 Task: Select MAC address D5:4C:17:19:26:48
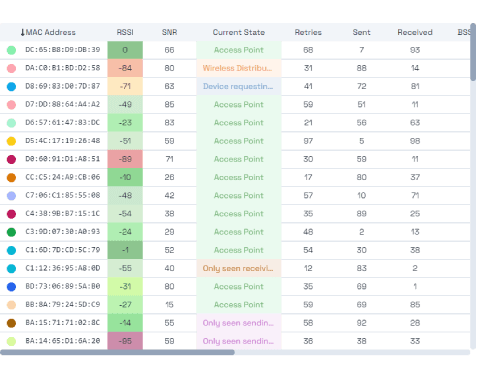coord(63,141)
